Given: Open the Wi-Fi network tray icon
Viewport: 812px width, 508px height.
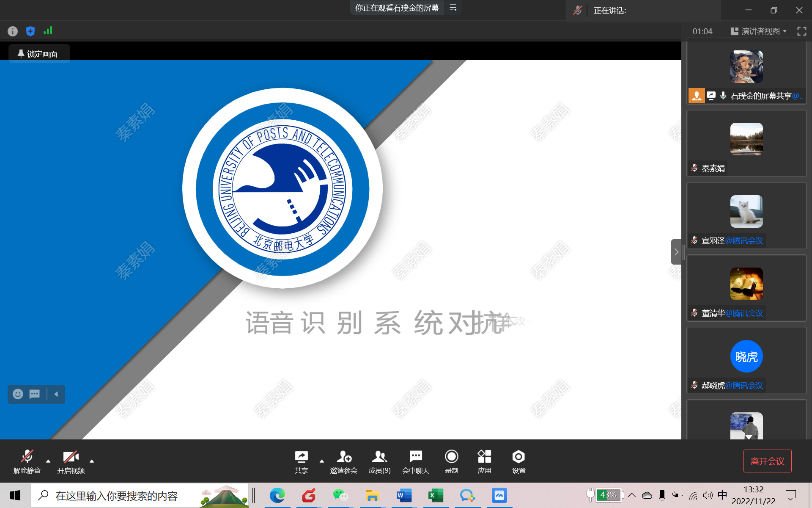Looking at the screenshot, I should 693,495.
